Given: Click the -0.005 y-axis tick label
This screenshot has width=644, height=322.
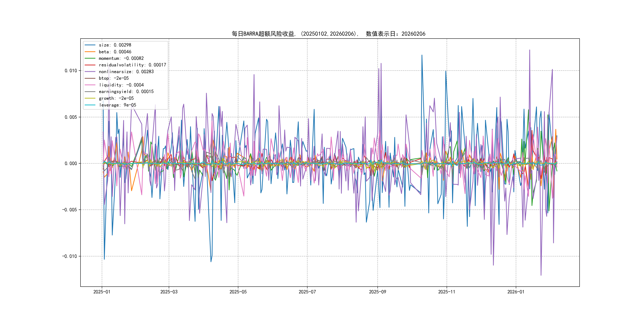Looking at the screenshot, I should pos(70,210).
